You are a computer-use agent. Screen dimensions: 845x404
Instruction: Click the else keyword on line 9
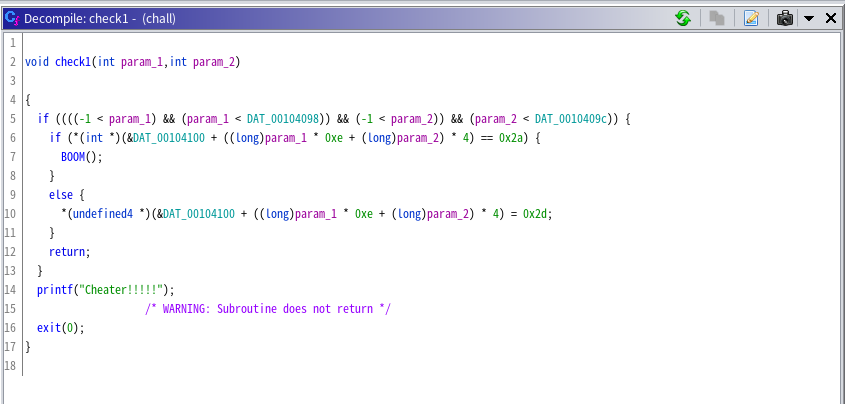coord(61,195)
